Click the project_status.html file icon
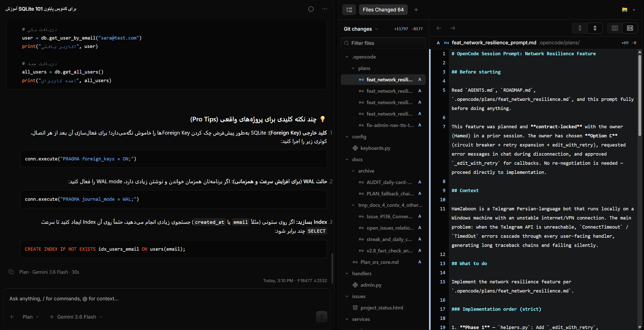Screen dimensions: 644x330 click(x=355, y=308)
